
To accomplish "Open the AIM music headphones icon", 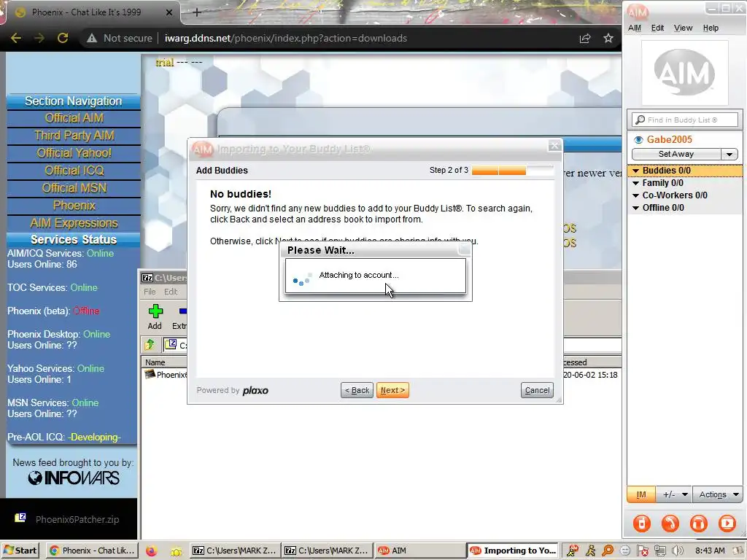I will click(x=698, y=523).
